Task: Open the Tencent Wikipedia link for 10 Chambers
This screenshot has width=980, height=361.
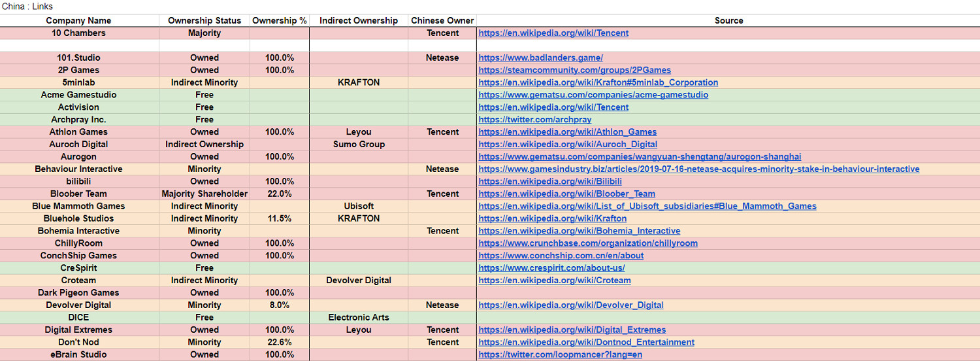Action: pyautogui.click(x=553, y=33)
